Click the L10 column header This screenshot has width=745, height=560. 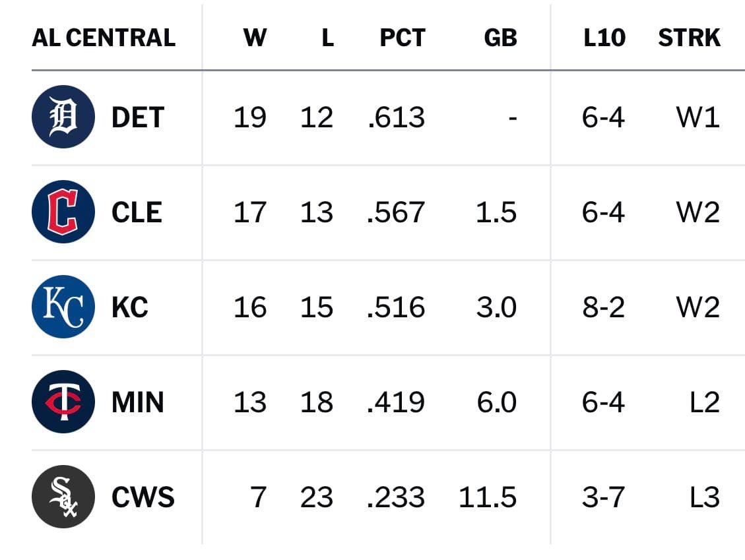(x=604, y=38)
